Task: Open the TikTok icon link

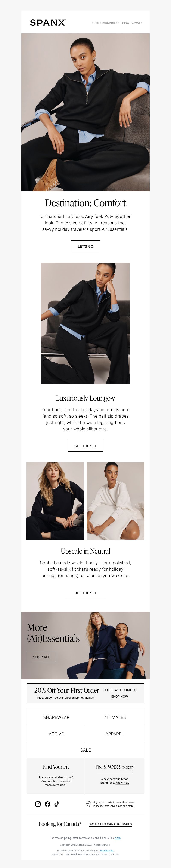Action: [57, 804]
